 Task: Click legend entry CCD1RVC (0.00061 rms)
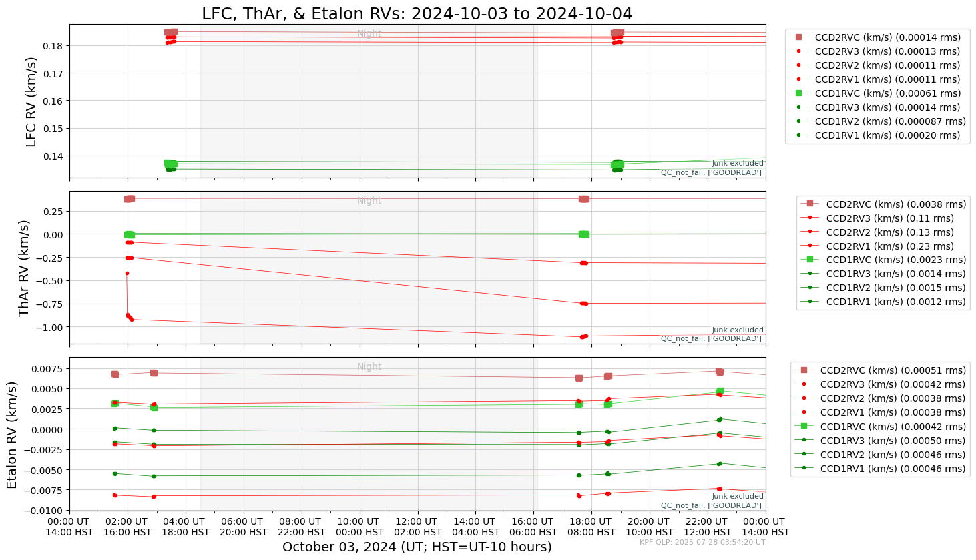coord(876,93)
